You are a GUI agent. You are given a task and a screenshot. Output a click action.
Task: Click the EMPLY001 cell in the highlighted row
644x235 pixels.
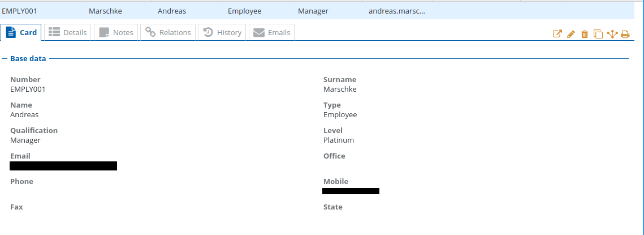coord(20,11)
